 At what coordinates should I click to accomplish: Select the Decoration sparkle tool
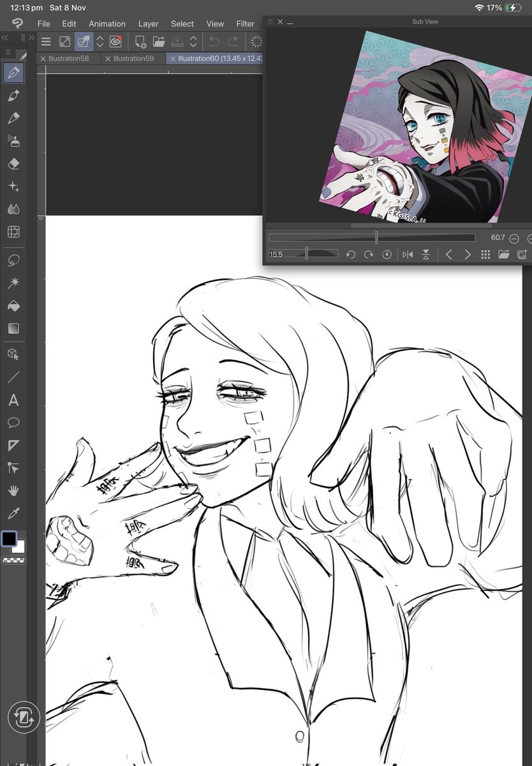[x=13, y=186]
